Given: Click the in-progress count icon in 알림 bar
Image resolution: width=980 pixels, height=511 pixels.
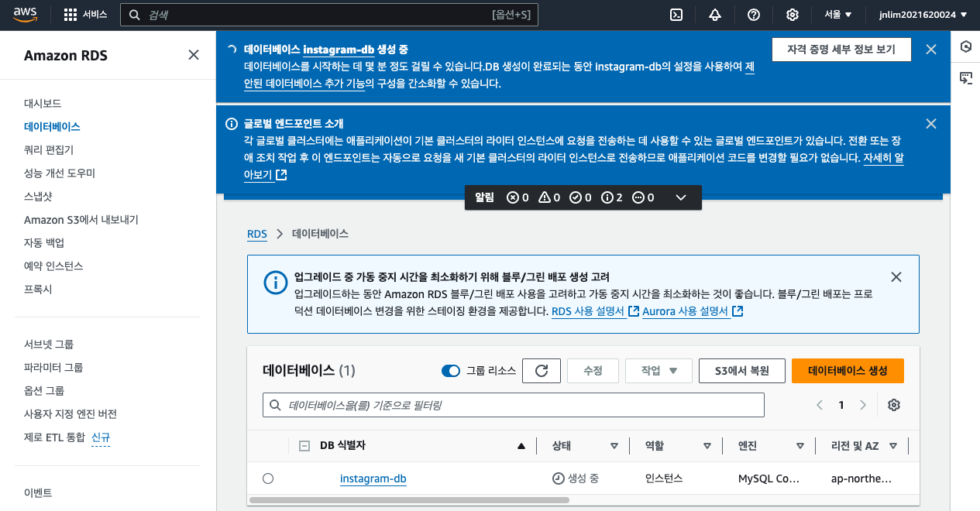Looking at the screenshot, I should [638, 197].
